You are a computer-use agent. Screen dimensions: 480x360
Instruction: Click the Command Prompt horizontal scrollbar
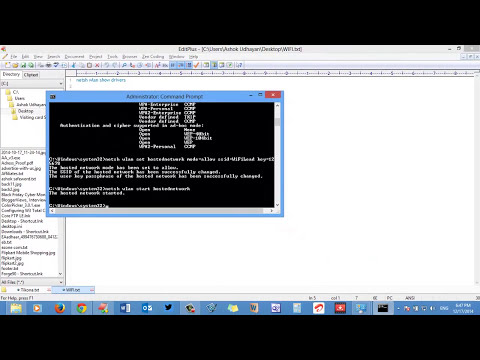[162, 211]
